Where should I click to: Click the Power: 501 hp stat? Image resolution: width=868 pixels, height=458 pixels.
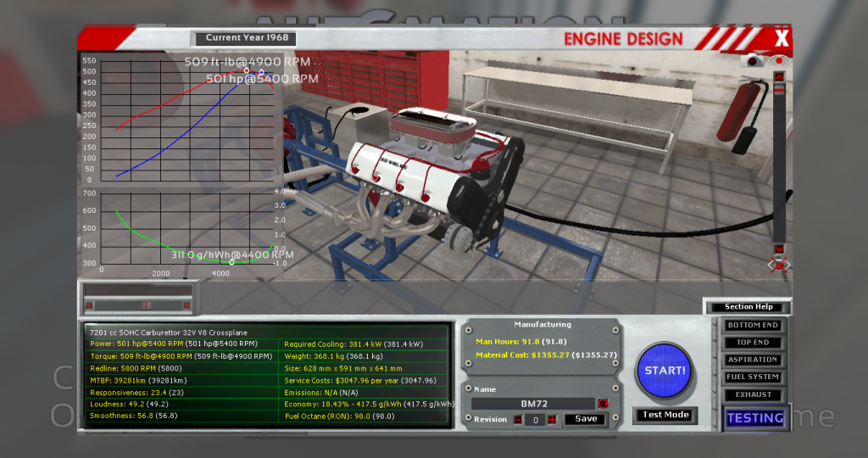click(173, 343)
